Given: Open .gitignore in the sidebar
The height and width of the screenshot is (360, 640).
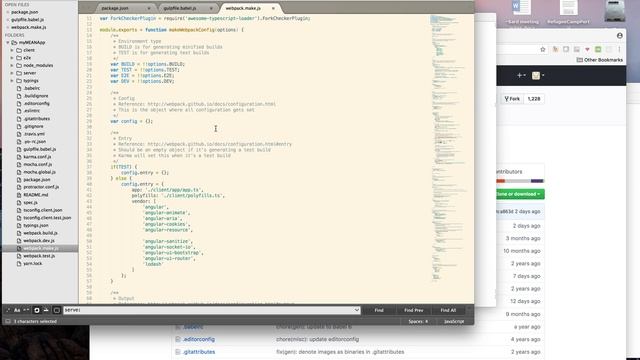Looking at the screenshot, I should tap(33, 127).
